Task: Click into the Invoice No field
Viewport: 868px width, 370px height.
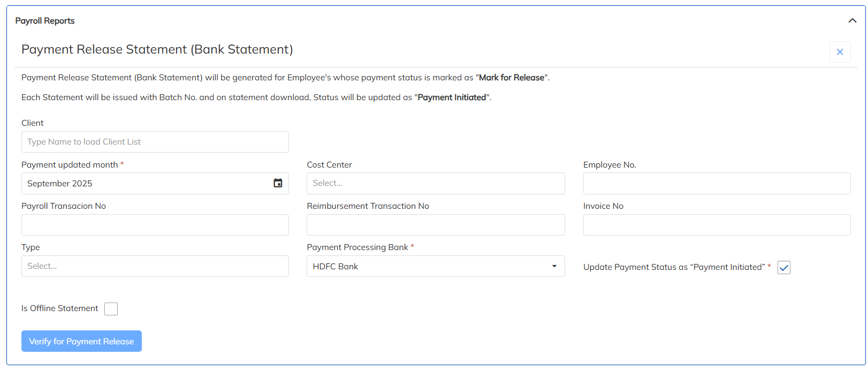Action: pyautogui.click(x=717, y=225)
